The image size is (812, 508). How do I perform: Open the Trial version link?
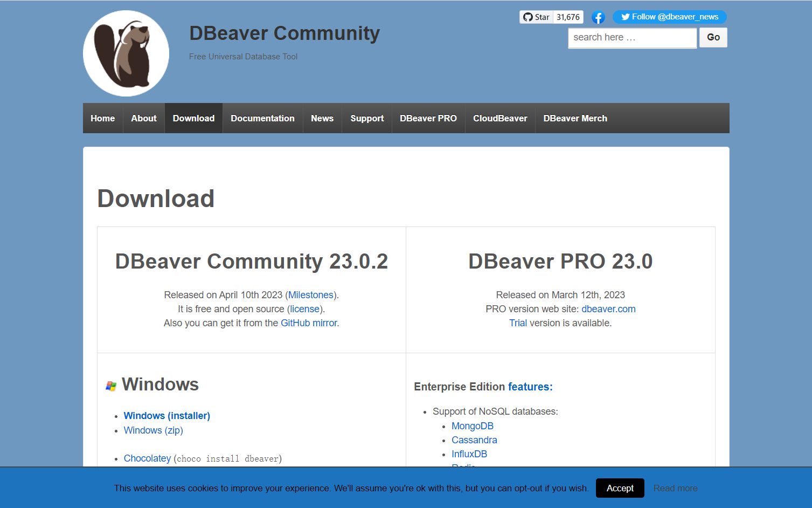coord(518,323)
